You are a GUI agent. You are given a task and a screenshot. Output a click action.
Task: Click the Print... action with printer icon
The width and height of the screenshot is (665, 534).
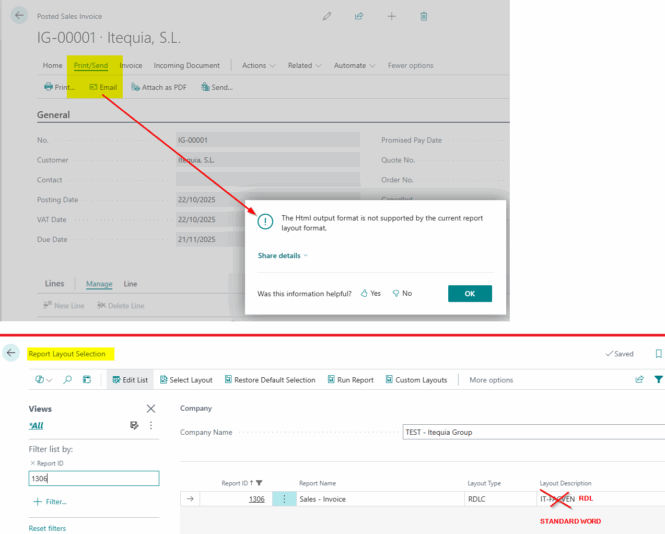(60, 87)
